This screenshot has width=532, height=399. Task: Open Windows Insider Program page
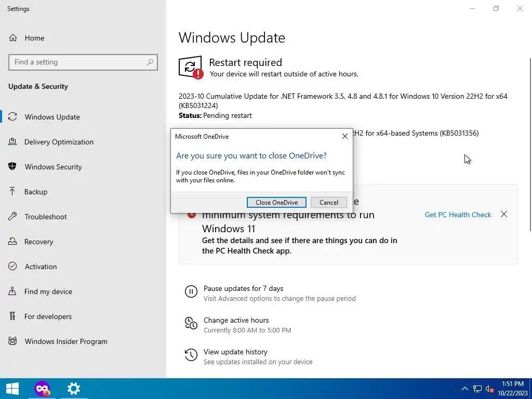tap(83, 341)
